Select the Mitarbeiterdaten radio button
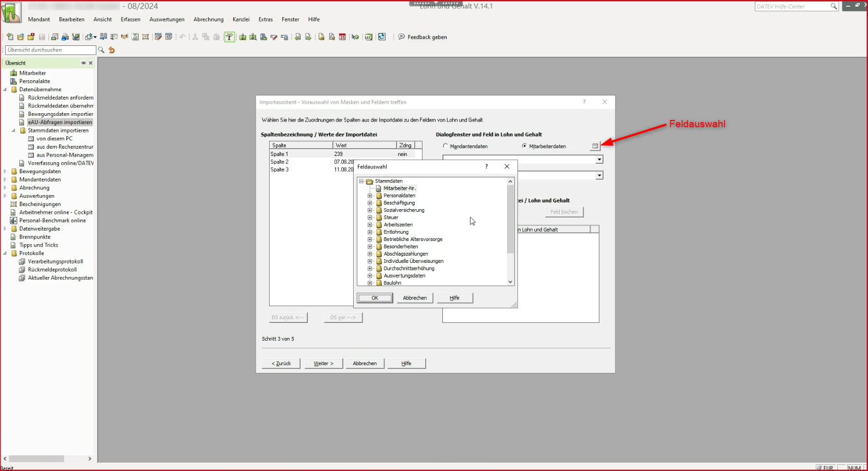This screenshot has width=868, height=471. pos(524,146)
